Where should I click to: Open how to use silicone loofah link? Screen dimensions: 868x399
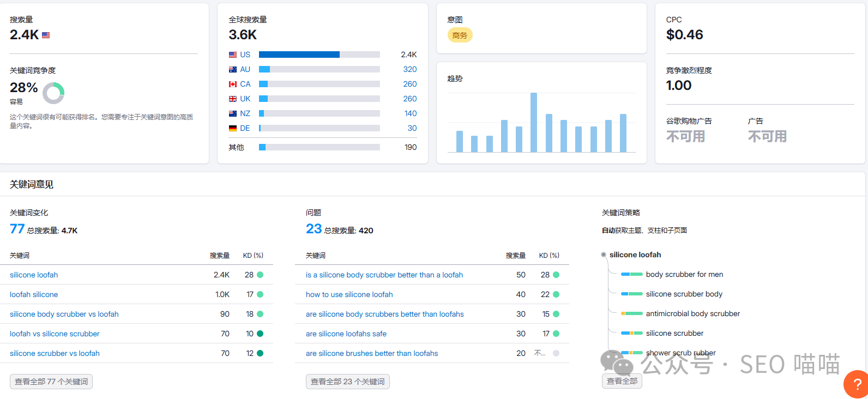pos(349,294)
